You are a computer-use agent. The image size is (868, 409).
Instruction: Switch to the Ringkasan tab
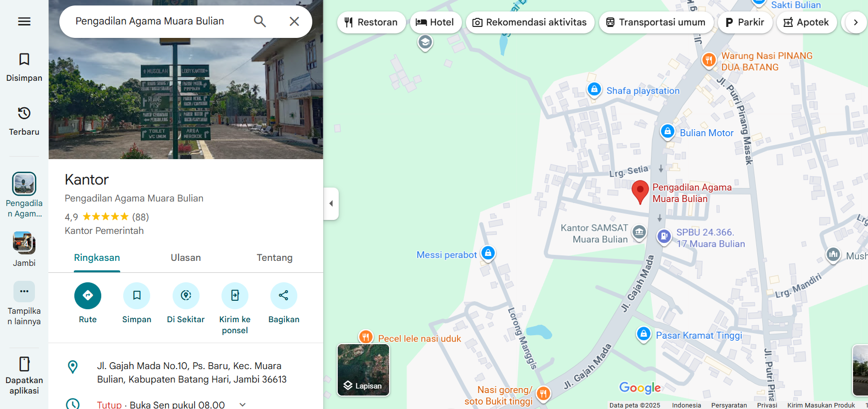coord(97,258)
